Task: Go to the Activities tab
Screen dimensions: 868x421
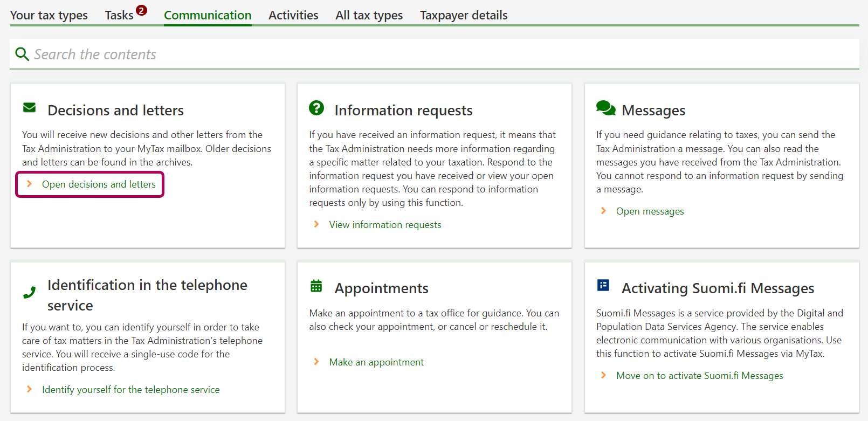Action: [293, 15]
